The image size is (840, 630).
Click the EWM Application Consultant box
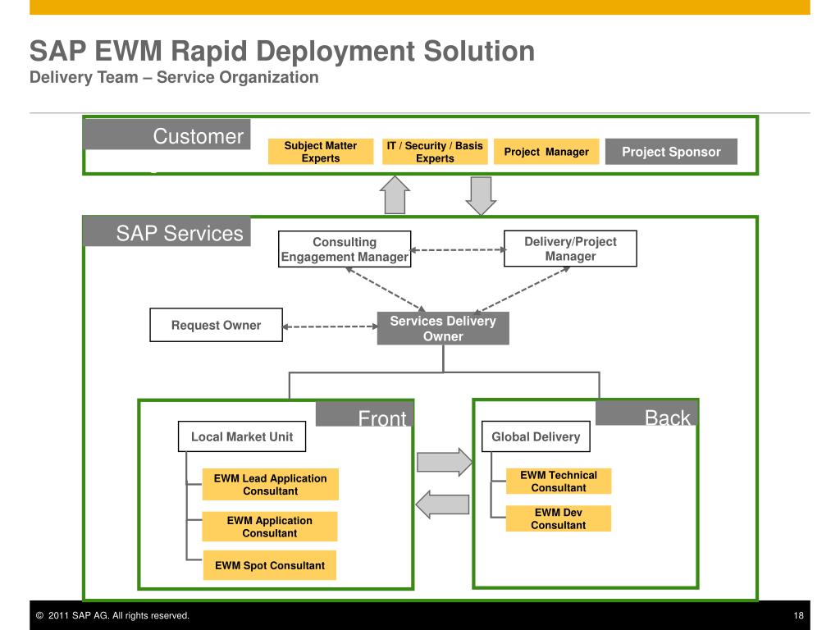pyautogui.click(x=269, y=527)
